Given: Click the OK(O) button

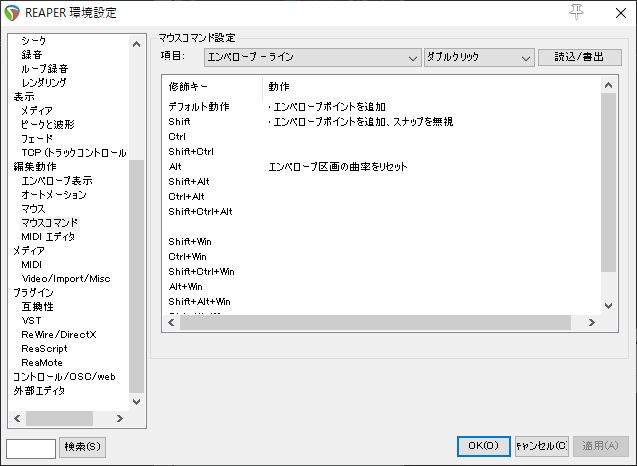Looking at the screenshot, I should pyautogui.click(x=483, y=446).
